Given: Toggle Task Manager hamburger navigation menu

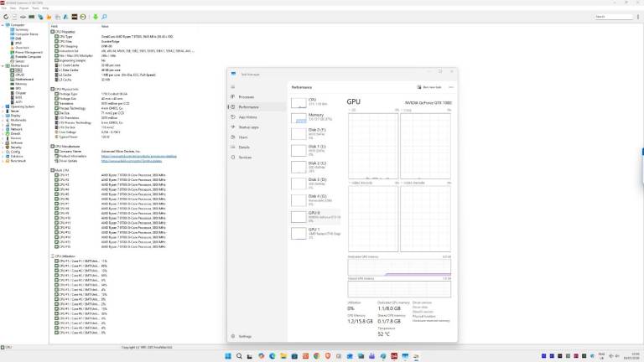Looking at the screenshot, I should point(235,86).
